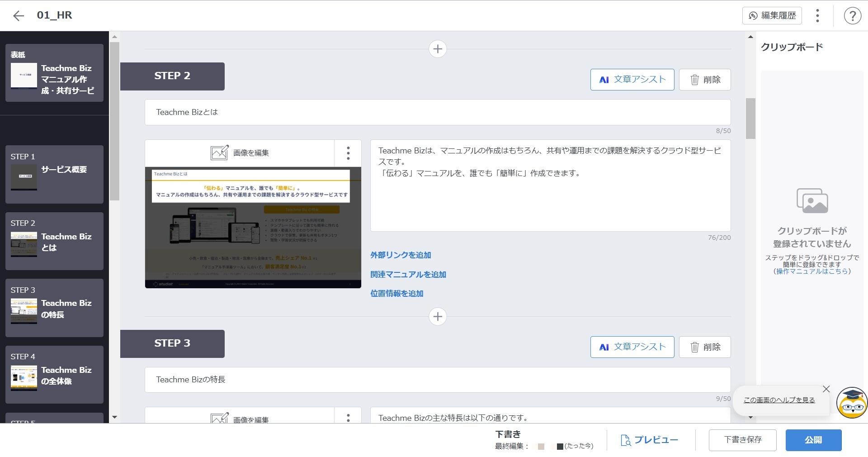This screenshot has width=868, height=457.
Task: Click the sidebar scroll-down arrow
Action: 114,417
